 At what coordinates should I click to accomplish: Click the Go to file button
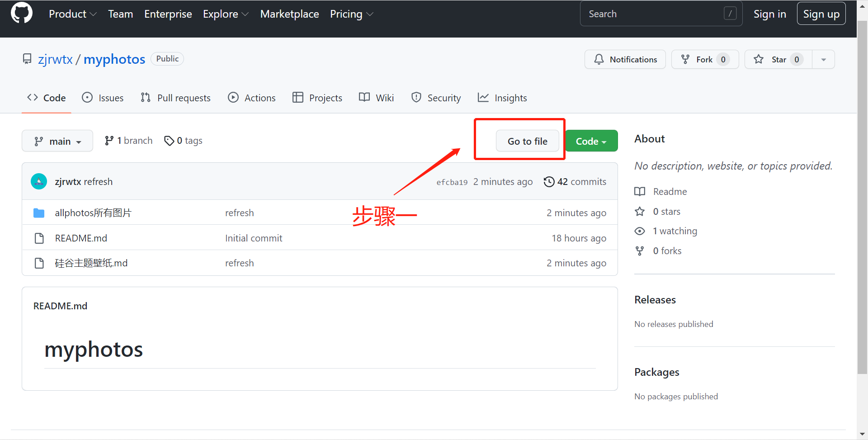tap(528, 141)
